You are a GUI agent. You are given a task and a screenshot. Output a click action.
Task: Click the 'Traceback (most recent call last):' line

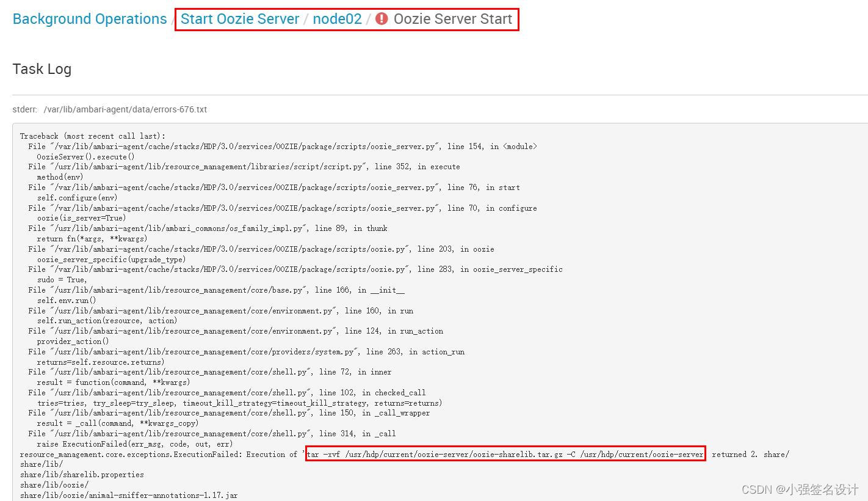(x=93, y=136)
